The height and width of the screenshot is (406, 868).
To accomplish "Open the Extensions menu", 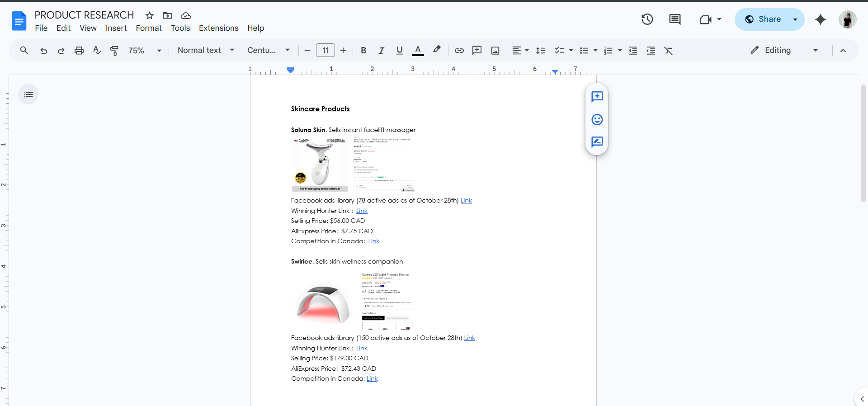I will point(219,28).
